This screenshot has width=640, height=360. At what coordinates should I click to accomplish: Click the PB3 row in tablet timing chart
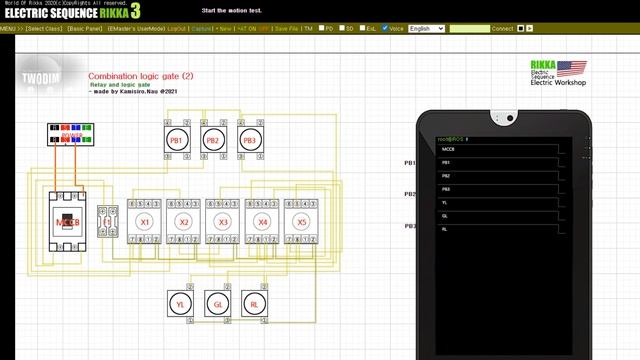(x=501, y=189)
